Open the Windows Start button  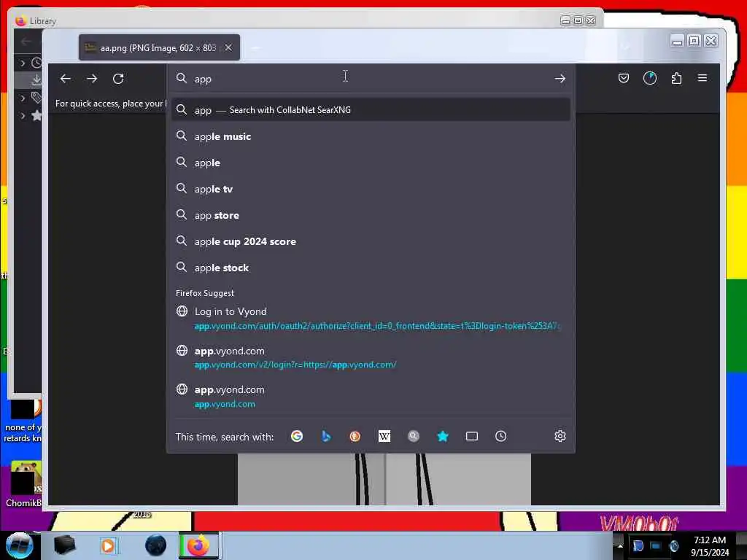pyautogui.click(x=19, y=545)
